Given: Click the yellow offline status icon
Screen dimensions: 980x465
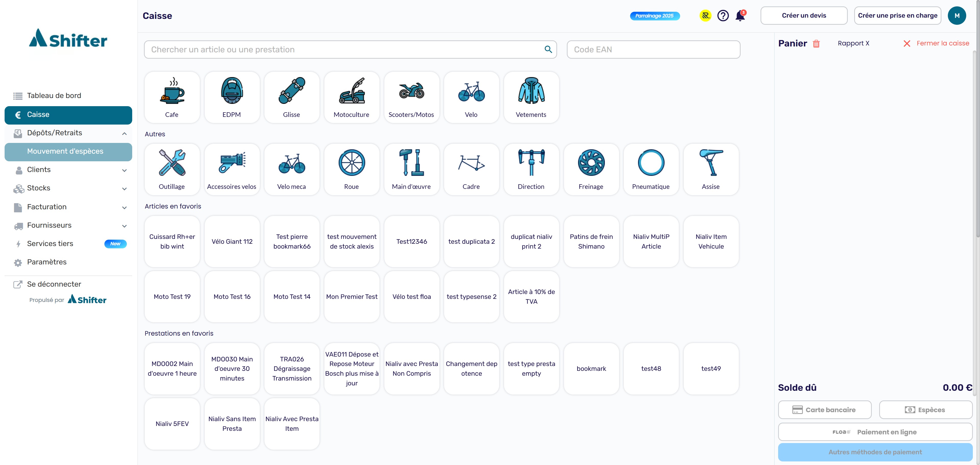Looking at the screenshot, I should tap(705, 16).
